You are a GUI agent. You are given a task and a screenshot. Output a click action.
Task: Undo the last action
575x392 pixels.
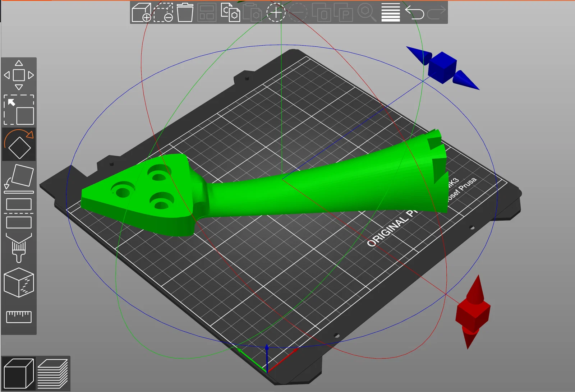coord(414,13)
